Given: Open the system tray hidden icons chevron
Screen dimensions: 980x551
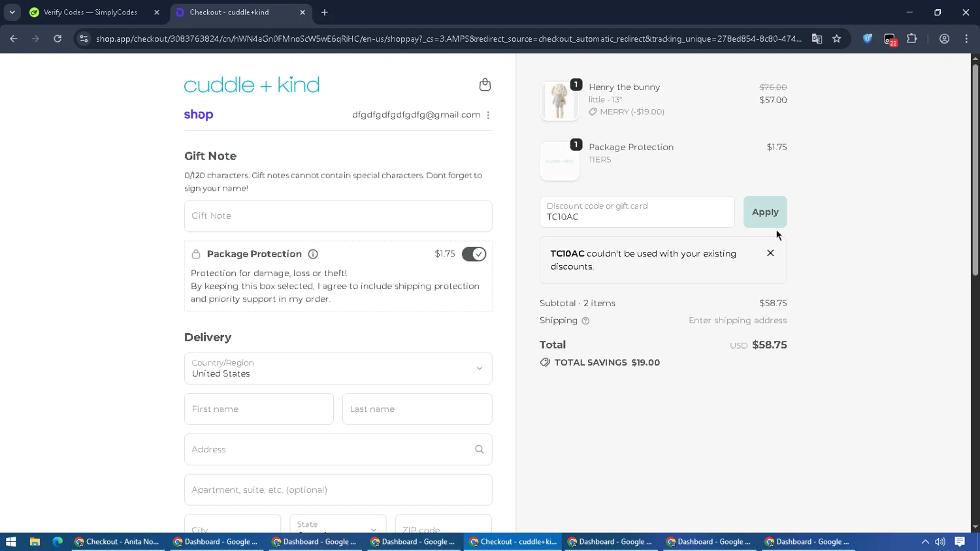Looking at the screenshot, I should point(925,541).
